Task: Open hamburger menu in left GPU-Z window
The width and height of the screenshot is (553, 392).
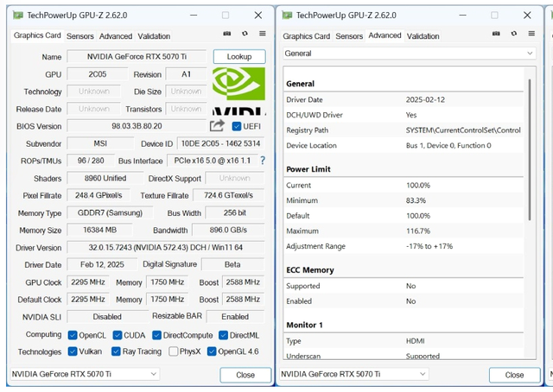Action: click(263, 34)
